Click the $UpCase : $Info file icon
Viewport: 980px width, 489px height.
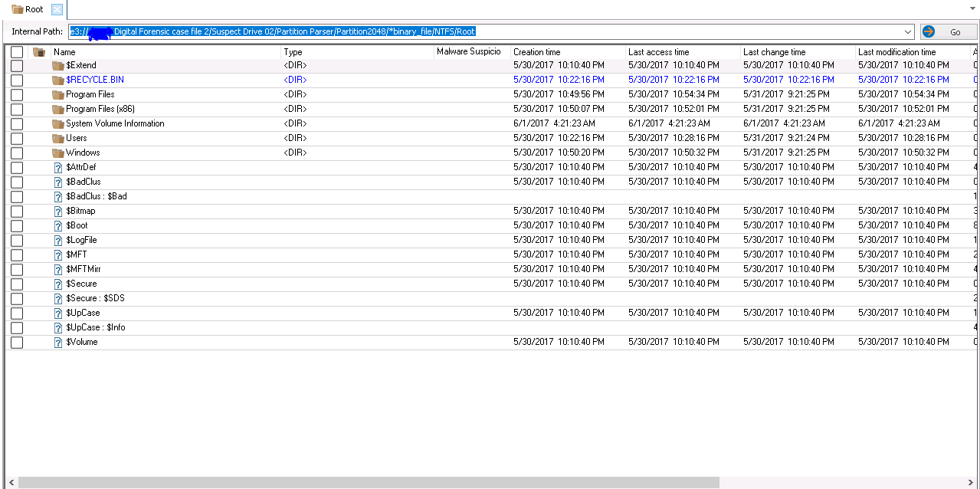tap(58, 328)
